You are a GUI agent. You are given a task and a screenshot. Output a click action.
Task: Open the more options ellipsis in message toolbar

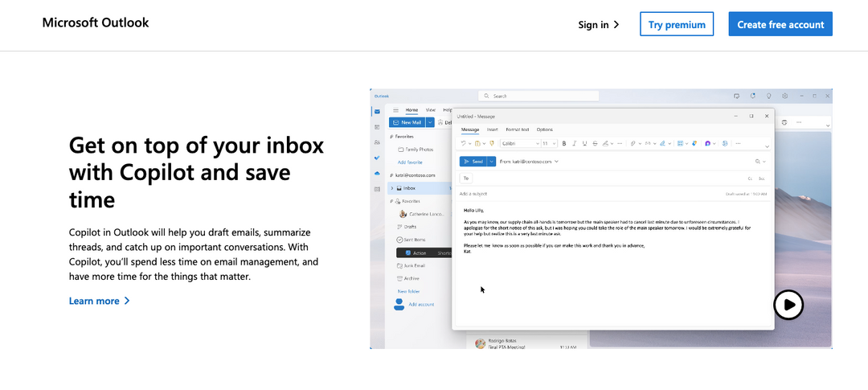pos(738,143)
